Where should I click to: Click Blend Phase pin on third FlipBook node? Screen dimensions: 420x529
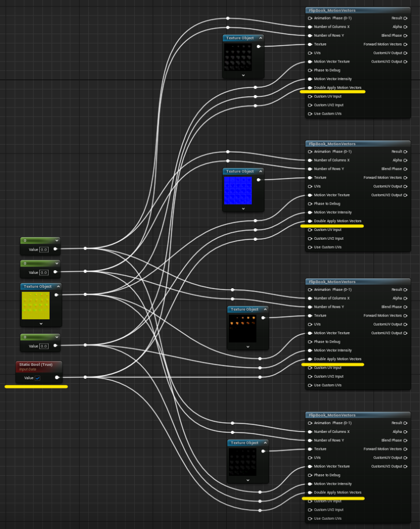click(x=406, y=307)
